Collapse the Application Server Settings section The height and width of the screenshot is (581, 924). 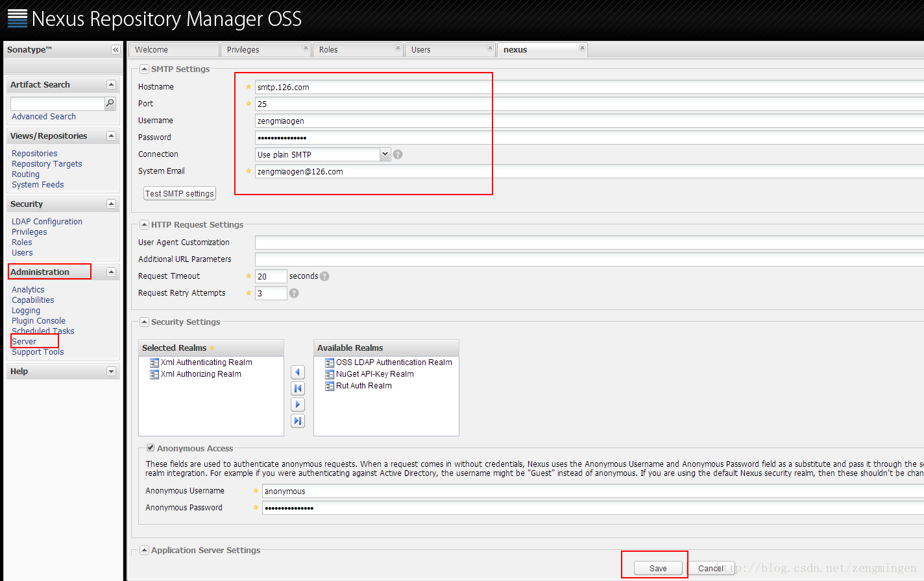coord(144,550)
